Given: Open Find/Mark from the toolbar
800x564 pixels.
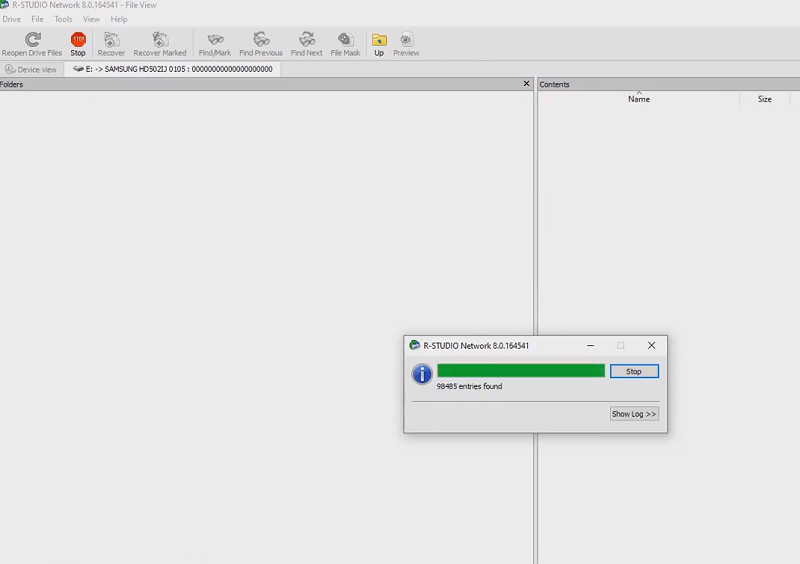Looking at the screenshot, I should (x=214, y=40).
